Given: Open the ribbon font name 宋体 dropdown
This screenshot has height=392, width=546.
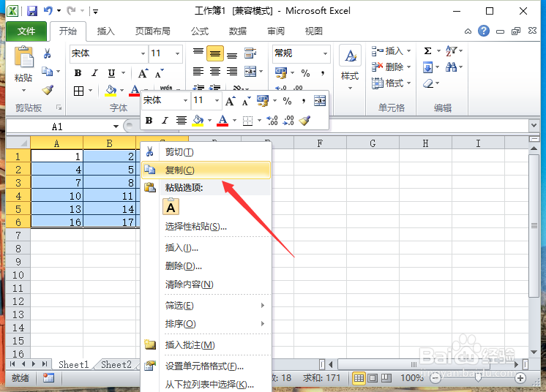Looking at the screenshot, I should (x=143, y=53).
